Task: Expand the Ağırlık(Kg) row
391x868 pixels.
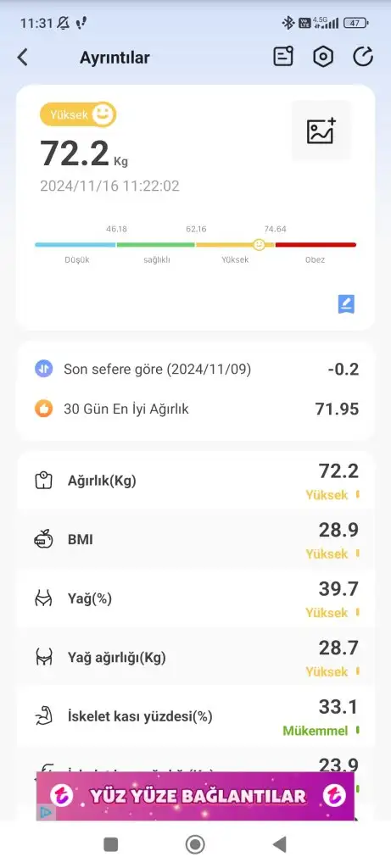Action: tap(195, 481)
